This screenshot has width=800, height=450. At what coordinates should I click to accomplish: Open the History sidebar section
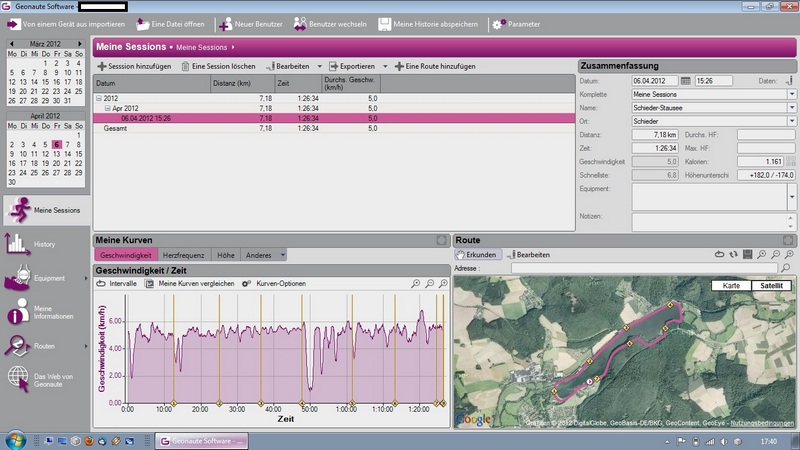pos(18,243)
